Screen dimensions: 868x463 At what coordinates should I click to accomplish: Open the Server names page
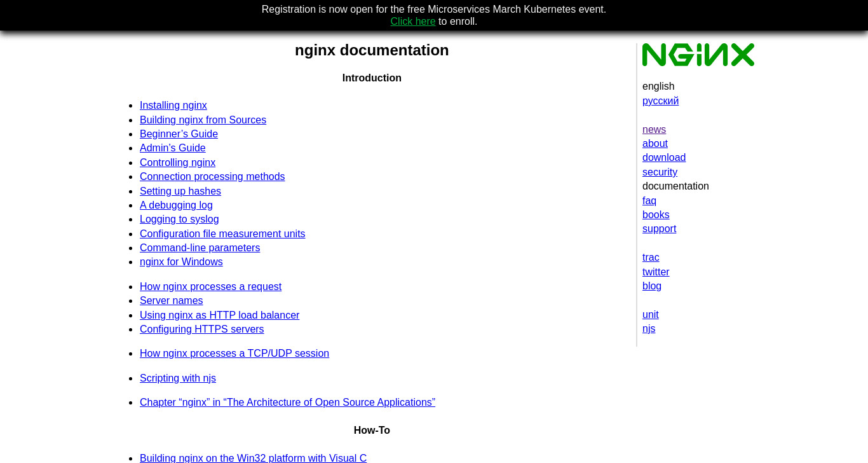[172, 301]
